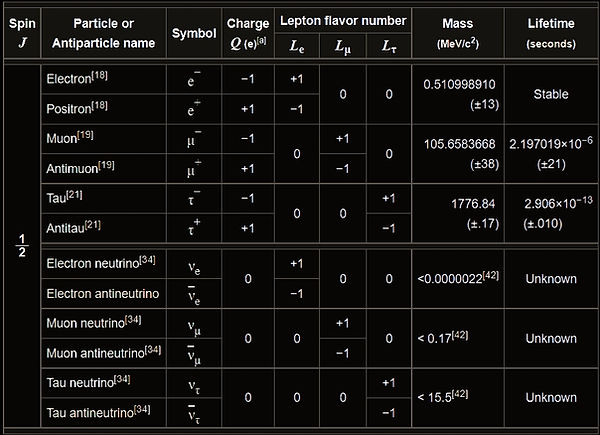Select charge '+1' in Positron row
Viewport: 600px width, 435px height.
tap(248, 109)
